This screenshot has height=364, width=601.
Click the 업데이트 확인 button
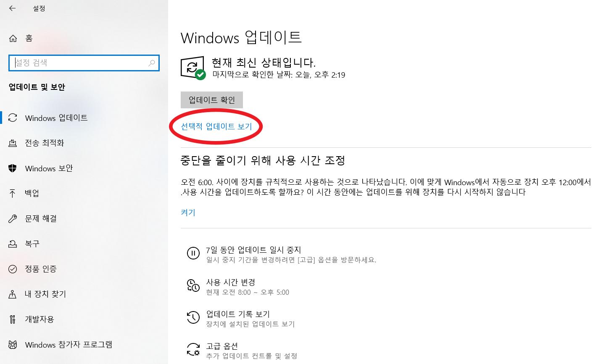coord(212,100)
